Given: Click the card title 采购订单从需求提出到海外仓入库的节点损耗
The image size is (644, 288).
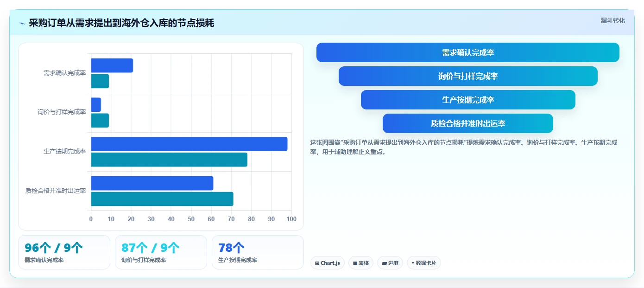Looking at the screenshot, I should [121, 23].
